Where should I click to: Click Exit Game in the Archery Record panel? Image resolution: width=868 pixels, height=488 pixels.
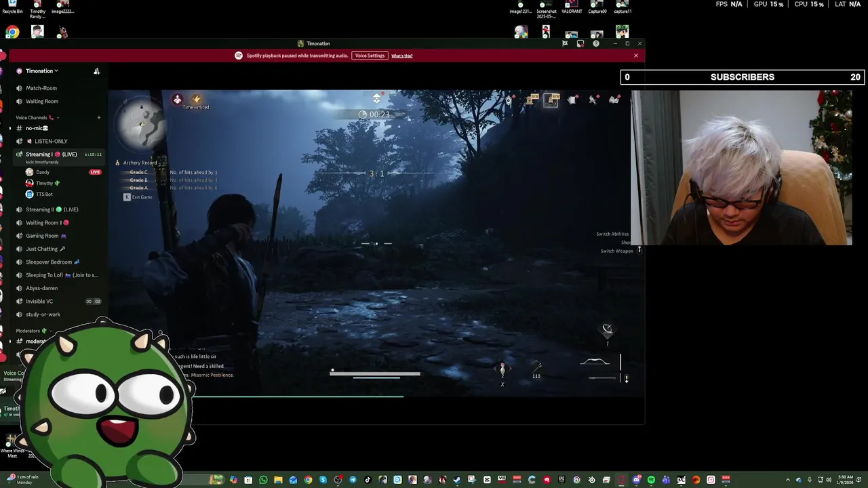pyautogui.click(x=138, y=197)
